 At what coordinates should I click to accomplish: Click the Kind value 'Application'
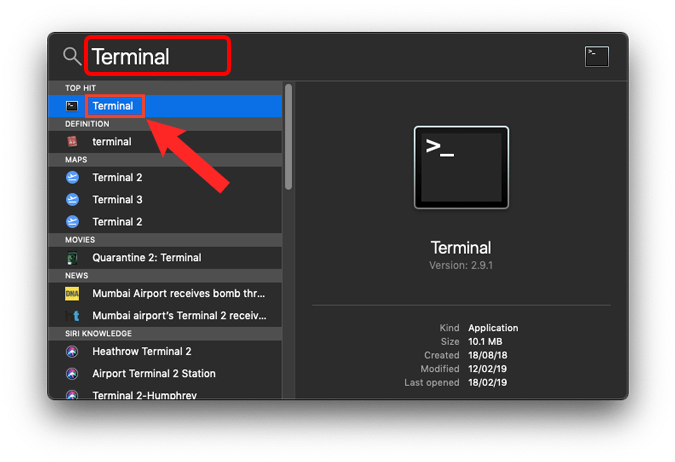pos(493,328)
